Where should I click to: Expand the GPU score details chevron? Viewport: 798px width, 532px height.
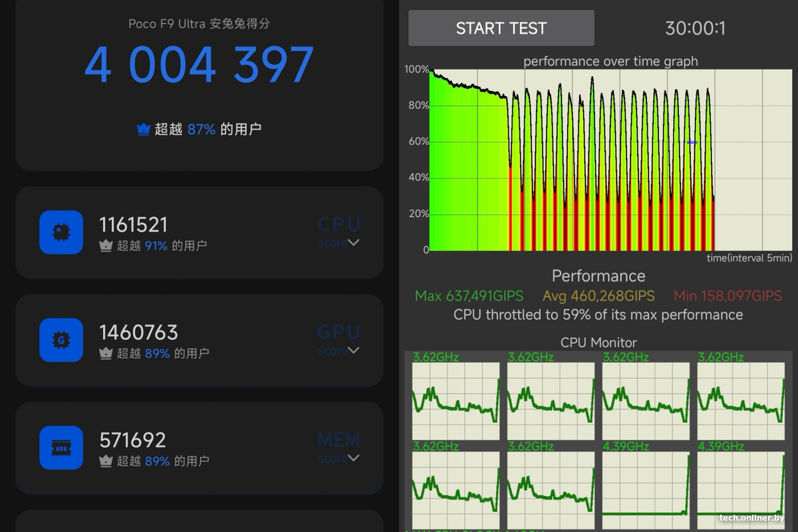[354, 350]
